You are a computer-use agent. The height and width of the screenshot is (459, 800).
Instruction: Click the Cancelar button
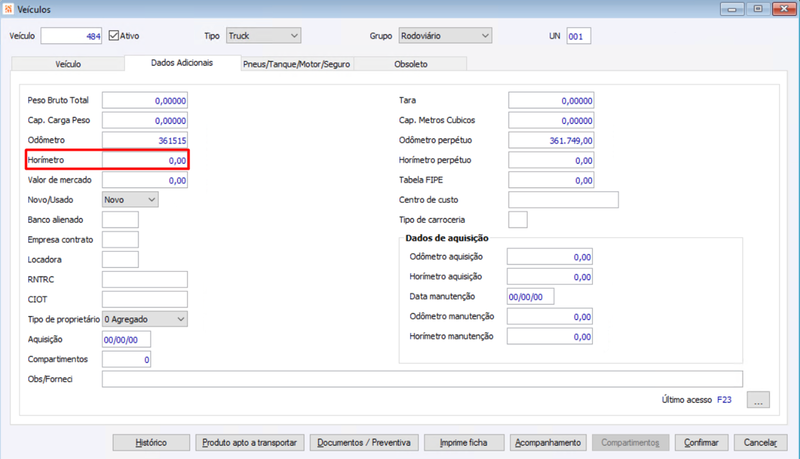tap(760, 443)
